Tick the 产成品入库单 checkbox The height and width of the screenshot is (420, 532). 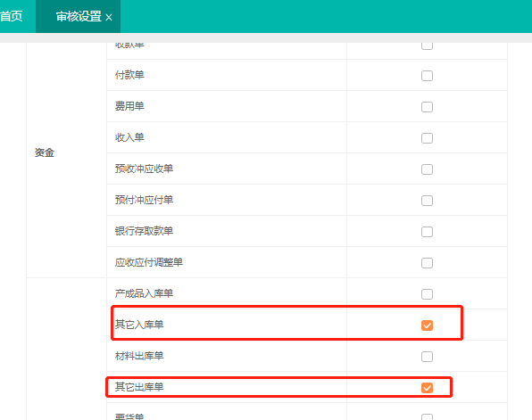(427, 294)
